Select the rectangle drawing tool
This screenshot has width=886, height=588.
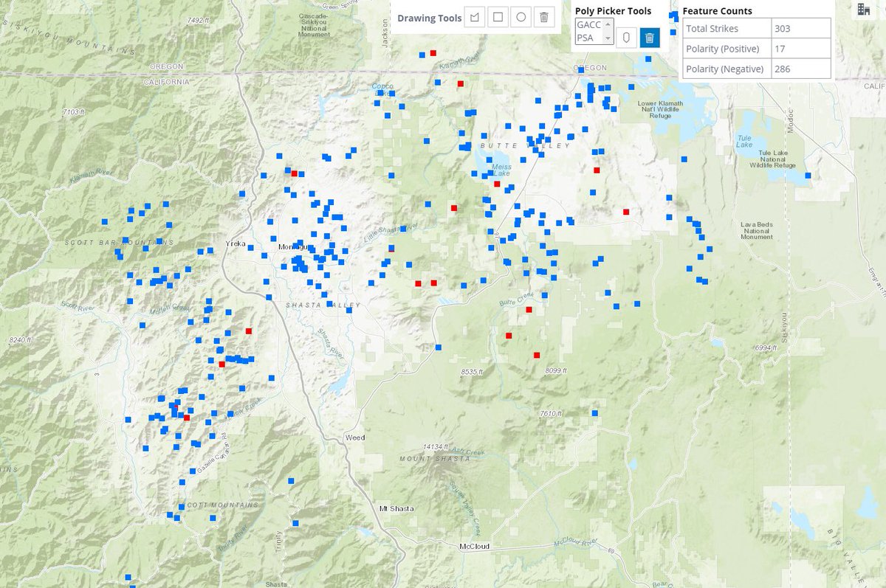[498, 17]
